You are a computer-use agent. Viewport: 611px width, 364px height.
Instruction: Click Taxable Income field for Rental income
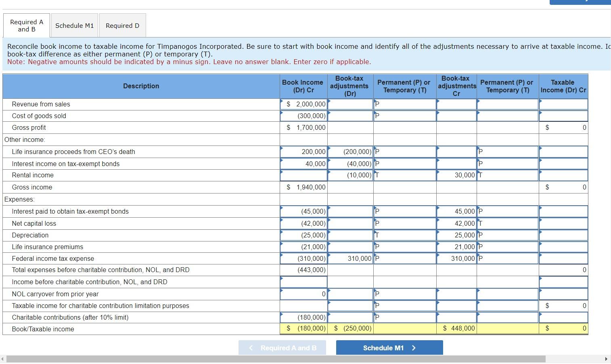click(563, 175)
